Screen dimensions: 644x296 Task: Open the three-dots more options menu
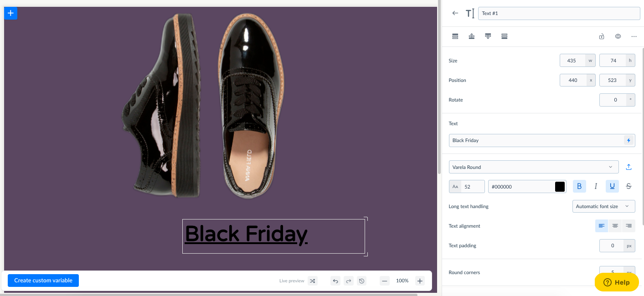(634, 36)
